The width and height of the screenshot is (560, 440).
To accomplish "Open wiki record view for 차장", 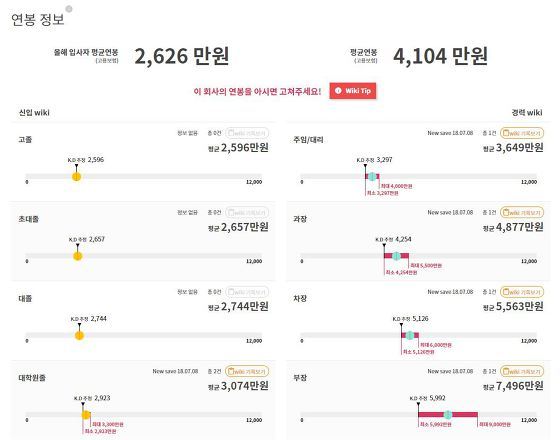I will pyautogui.click(x=522, y=292).
